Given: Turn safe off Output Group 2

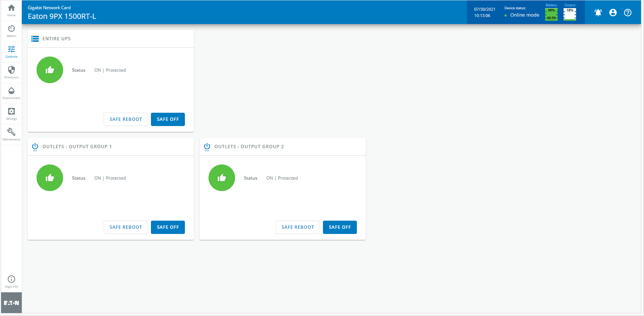Looking at the screenshot, I should tap(340, 227).
